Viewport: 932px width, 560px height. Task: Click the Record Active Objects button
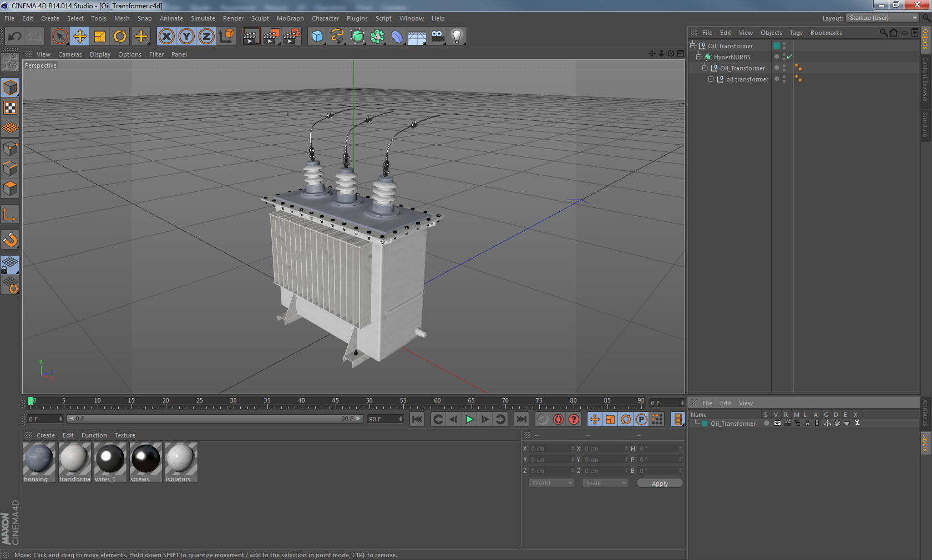click(543, 419)
